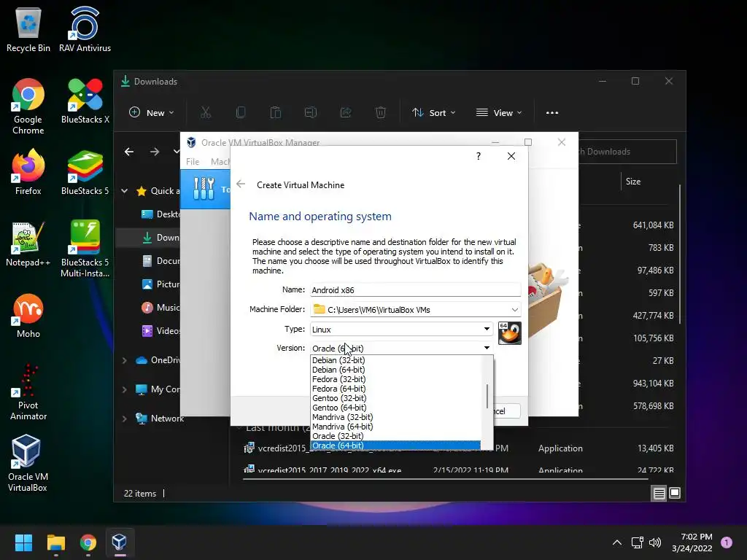Go forward in the Downloads window
Image resolution: width=747 pixels, height=560 pixels.
click(x=155, y=152)
